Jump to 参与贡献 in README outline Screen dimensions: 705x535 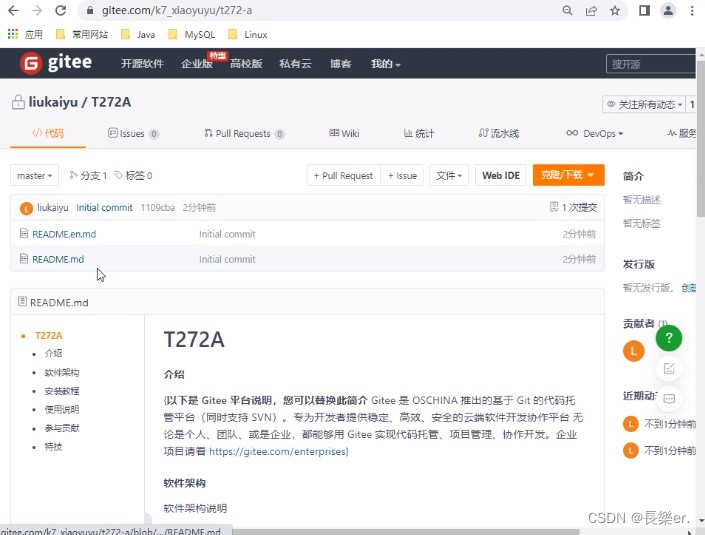[62, 428]
